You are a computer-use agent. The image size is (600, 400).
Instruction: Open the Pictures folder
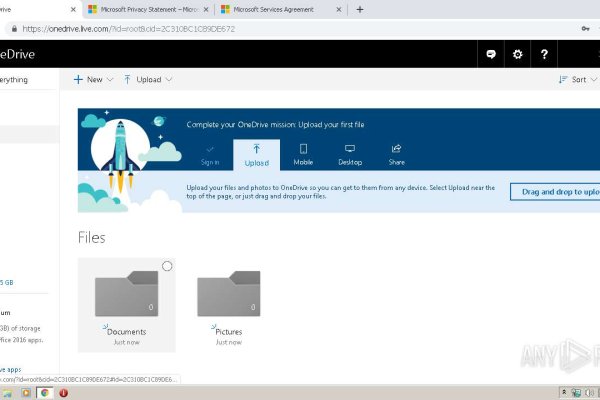tap(228, 296)
